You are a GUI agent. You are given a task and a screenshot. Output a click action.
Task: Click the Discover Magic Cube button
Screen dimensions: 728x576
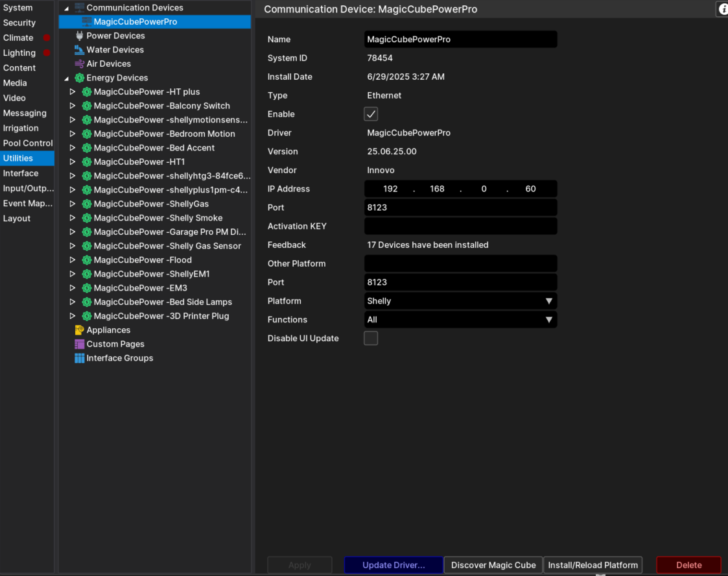(493, 565)
